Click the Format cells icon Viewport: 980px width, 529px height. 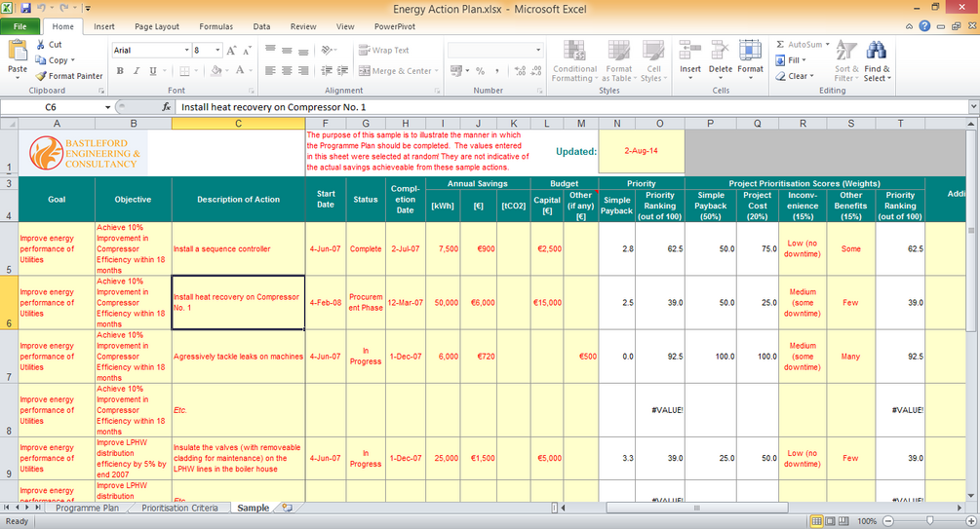(750, 52)
